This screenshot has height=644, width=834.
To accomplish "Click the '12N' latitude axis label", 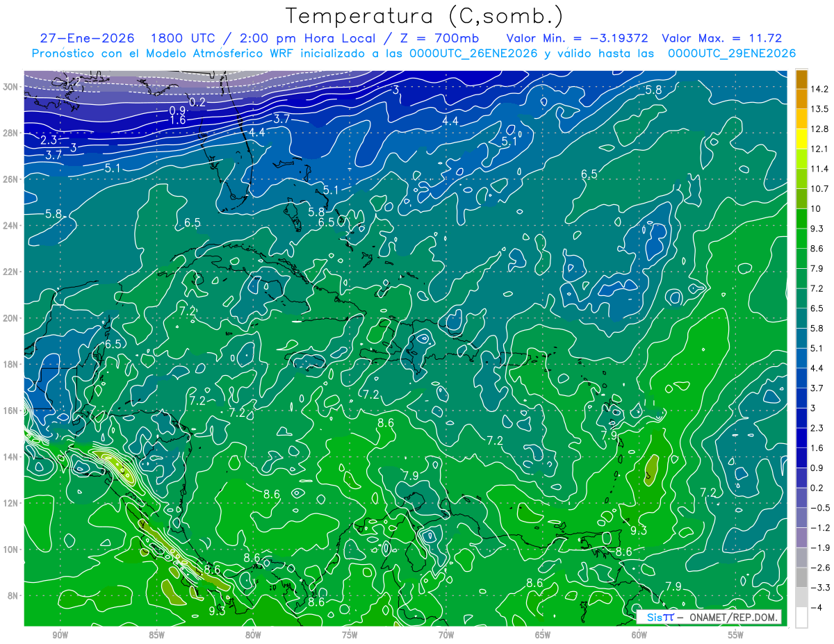I will point(11,503).
